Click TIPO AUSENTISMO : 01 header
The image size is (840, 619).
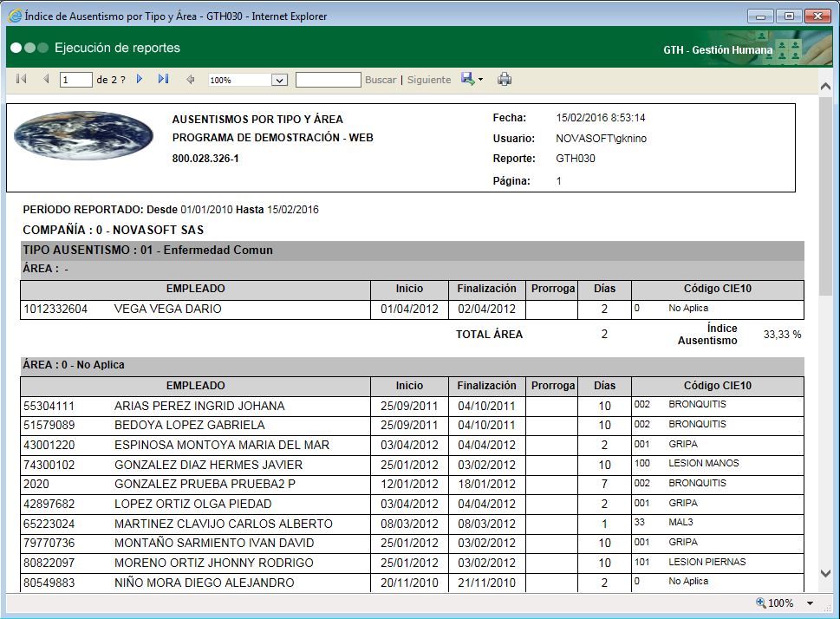click(148, 250)
